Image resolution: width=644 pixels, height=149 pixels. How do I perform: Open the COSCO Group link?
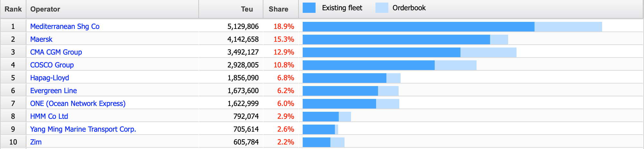pos(52,65)
